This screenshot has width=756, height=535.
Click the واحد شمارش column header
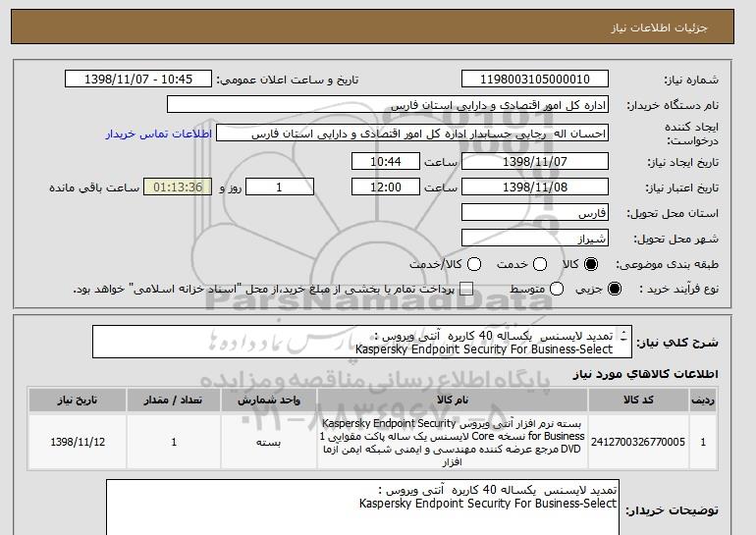pyautogui.click(x=269, y=401)
